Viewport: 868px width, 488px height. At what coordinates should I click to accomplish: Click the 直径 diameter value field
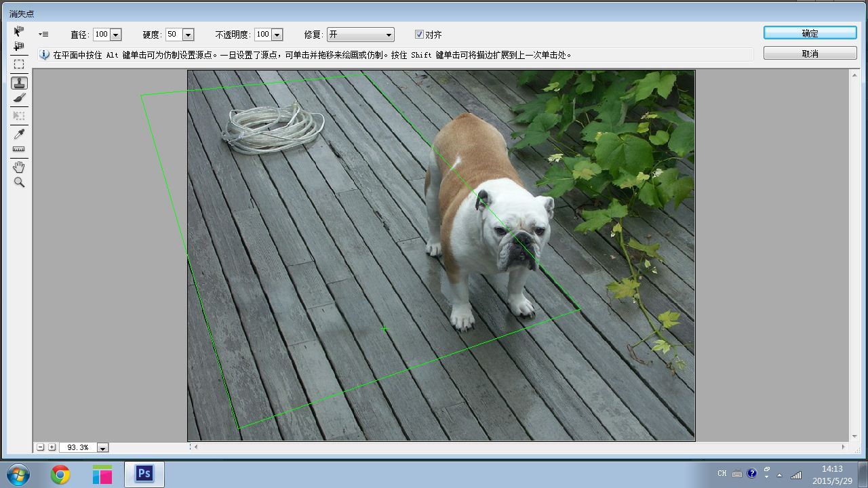(102, 35)
